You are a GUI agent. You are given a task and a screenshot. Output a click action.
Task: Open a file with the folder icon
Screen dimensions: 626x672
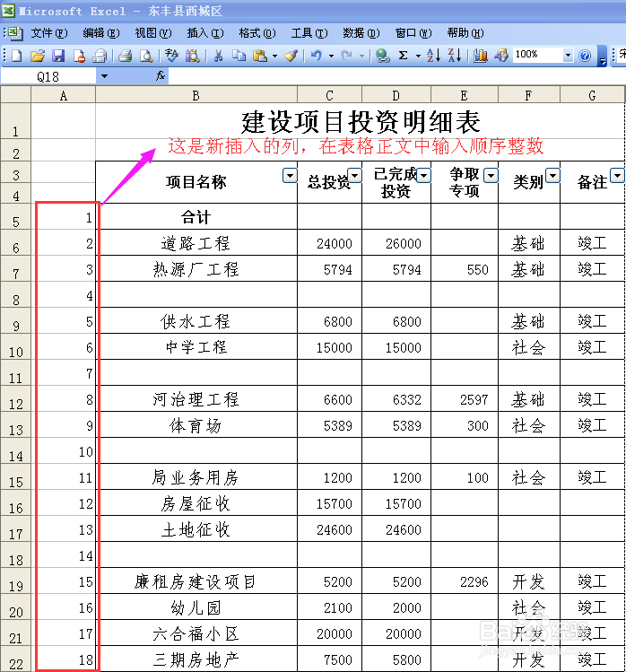pyautogui.click(x=38, y=56)
